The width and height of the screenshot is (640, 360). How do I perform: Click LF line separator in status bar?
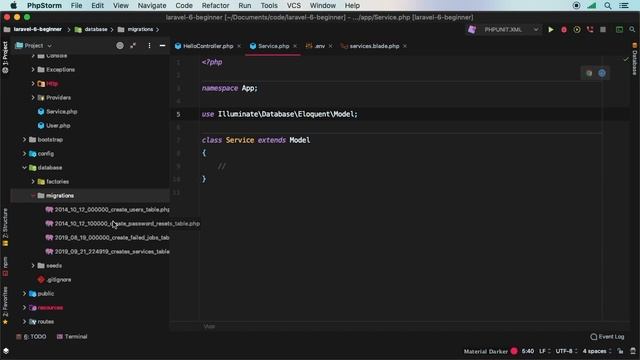[544, 351]
